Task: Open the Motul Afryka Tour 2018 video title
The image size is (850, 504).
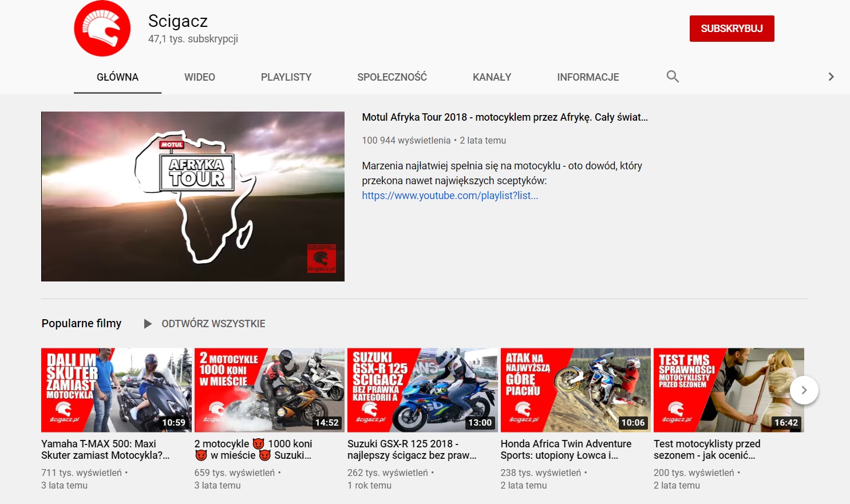Action: click(x=504, y=117)
